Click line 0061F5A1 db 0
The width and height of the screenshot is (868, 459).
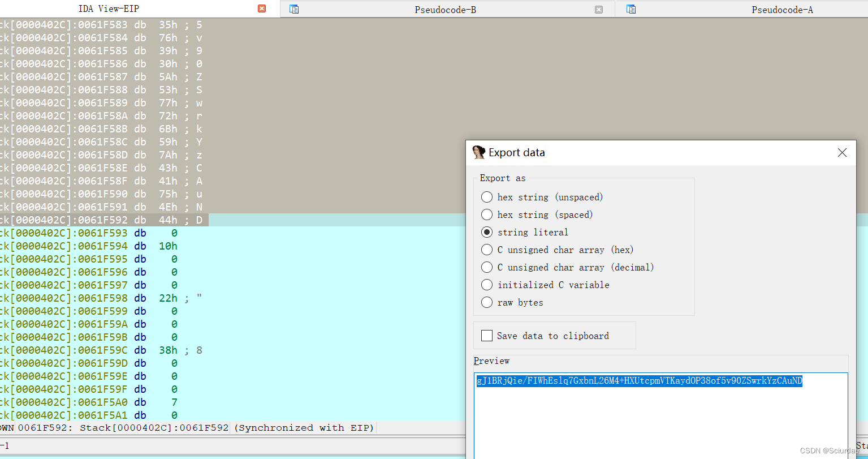(89, 415)
